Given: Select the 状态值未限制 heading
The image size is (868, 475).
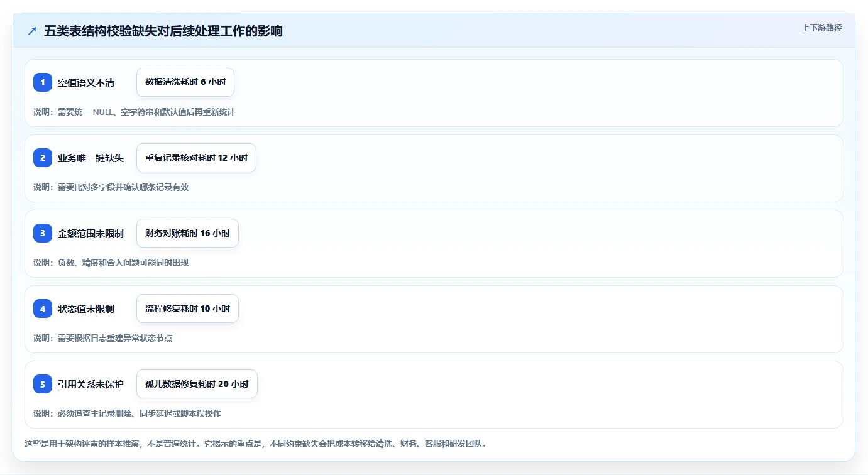Looking at the screenshot, I should 86,309.
